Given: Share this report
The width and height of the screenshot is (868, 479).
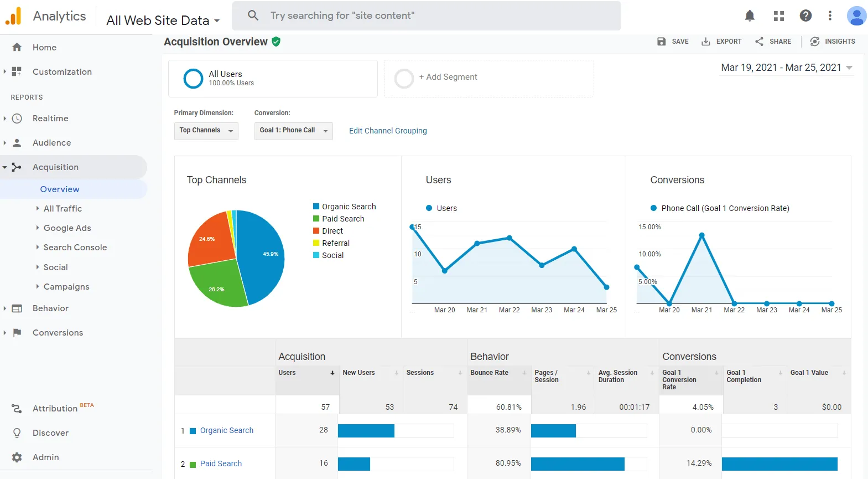Looking at the screenshot, I should click(x=773, y=42).
